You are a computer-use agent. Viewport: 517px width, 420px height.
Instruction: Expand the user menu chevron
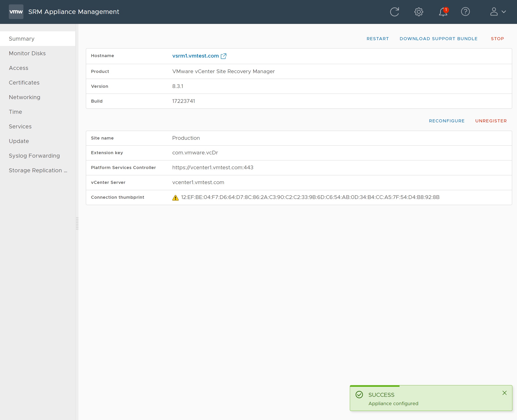click(x=504, y=12)
